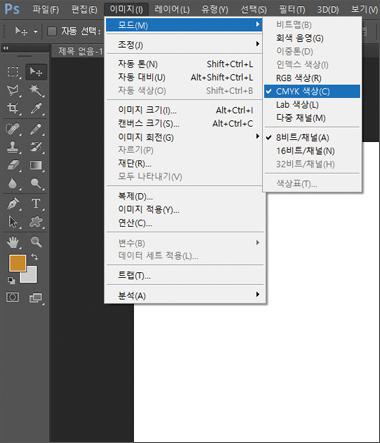This screenshot has width=380, height=443.
Task: Open the gray background color picker
Action: click(31, 277)
